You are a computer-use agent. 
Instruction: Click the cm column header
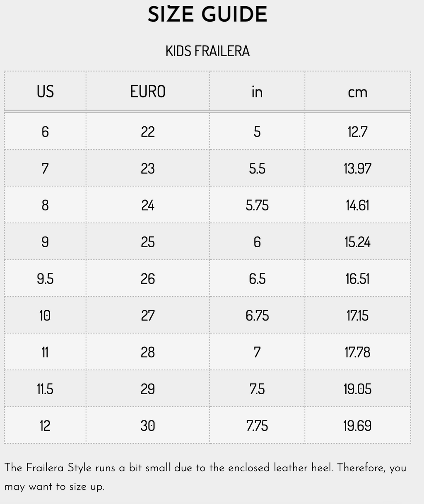(x=357, y=92)
